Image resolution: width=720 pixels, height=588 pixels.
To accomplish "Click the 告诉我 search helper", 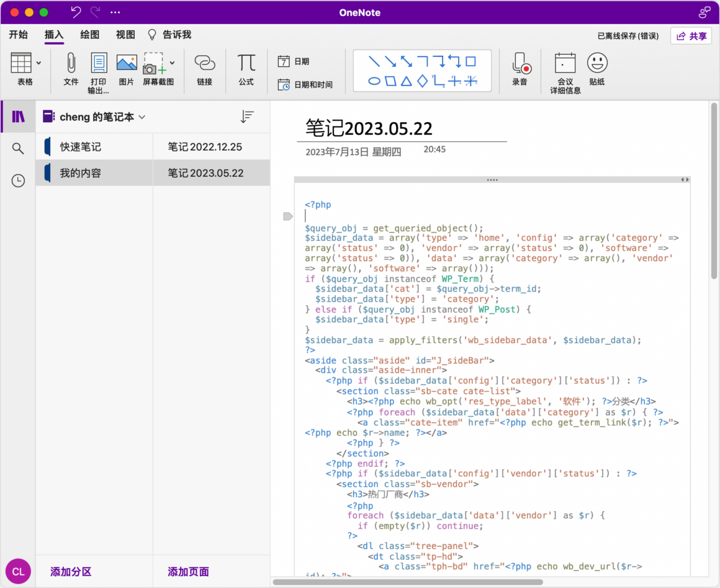I will click(169, 35).
